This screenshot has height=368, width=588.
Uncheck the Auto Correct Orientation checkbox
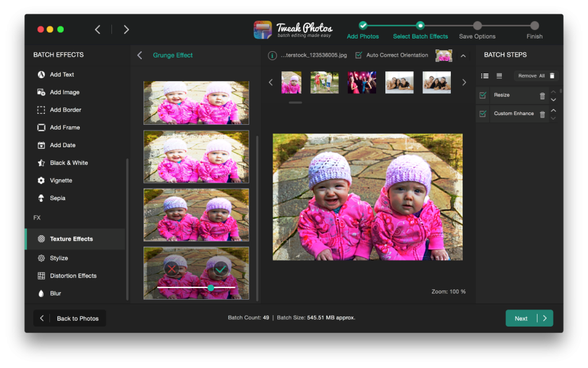[x=358, y=55]
